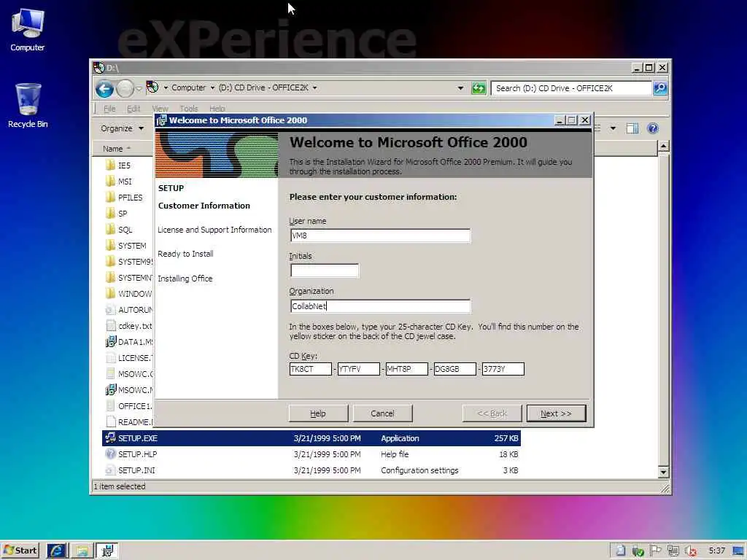
Task: Open the Help menu in Explorer
Action: pos(217,109)
